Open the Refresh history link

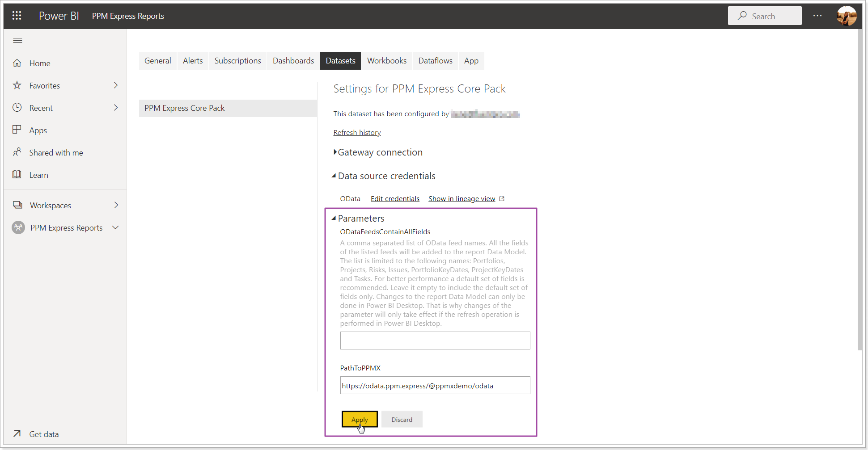coord(357,133)
